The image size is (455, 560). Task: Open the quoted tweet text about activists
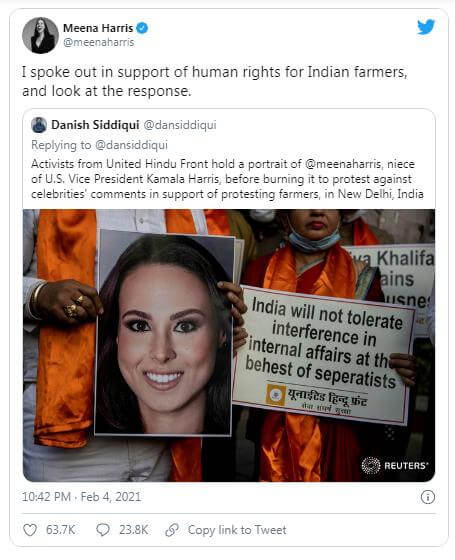tap(228, 179)
